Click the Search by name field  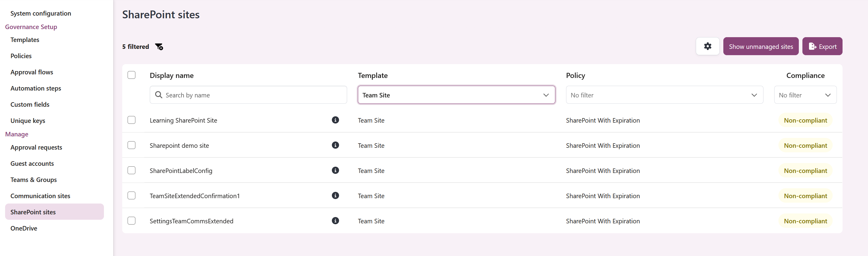(x=248, y=95)
